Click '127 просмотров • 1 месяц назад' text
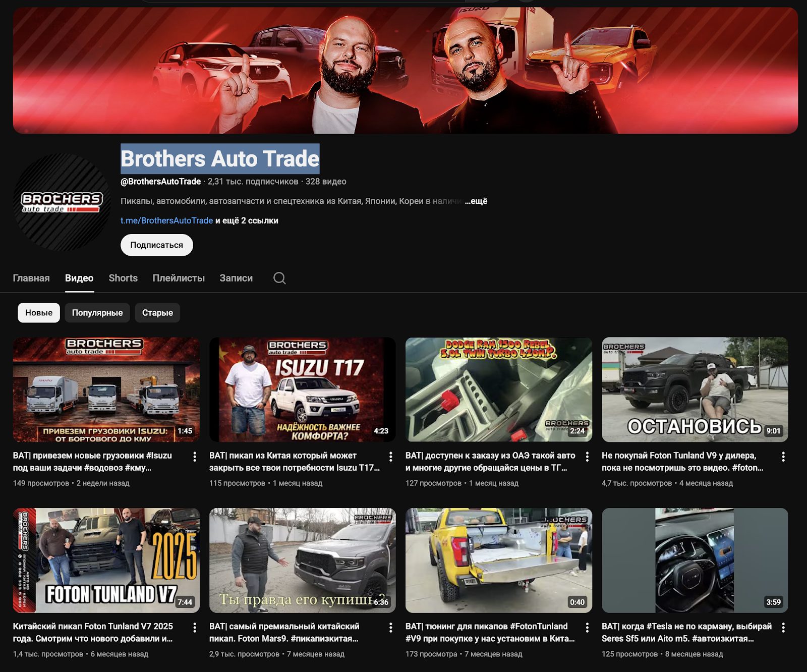807x672 pixels. pyautogui.click(x=462, y=483)
